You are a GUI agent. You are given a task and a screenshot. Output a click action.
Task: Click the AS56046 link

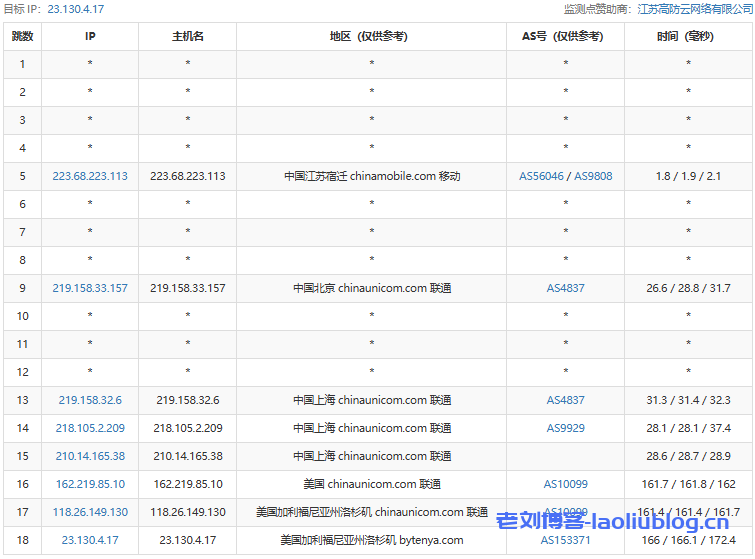pyautogui.click(x=541, y=176)
